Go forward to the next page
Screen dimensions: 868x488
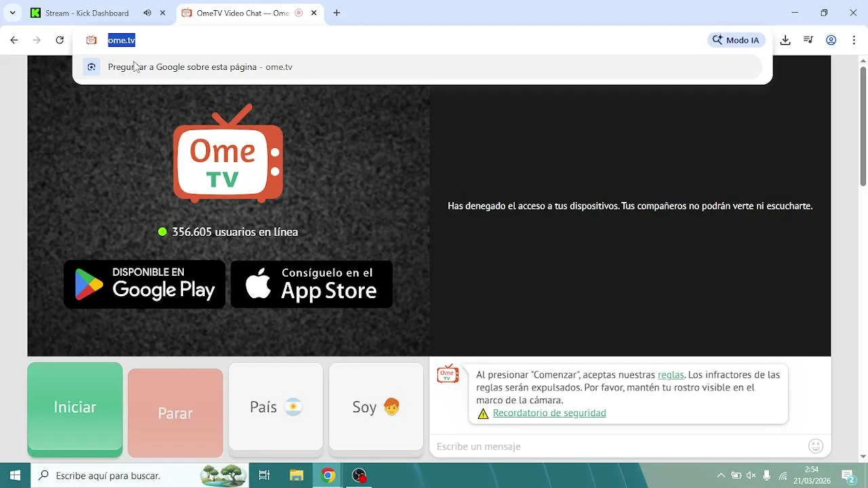[x=37, y=40]
